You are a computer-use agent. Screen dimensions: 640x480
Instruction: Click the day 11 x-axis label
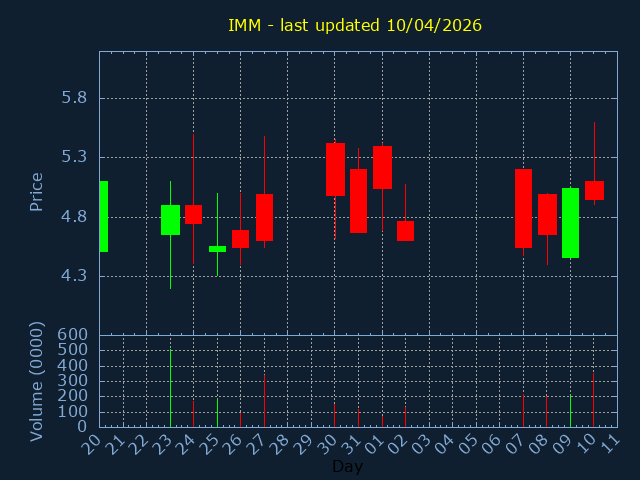pos(609,444)
